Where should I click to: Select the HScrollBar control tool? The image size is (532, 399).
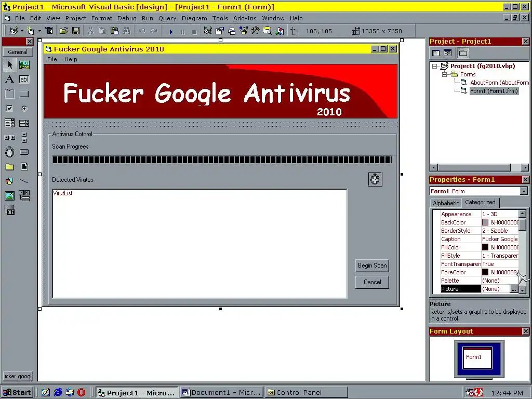[x=10, y=137]
